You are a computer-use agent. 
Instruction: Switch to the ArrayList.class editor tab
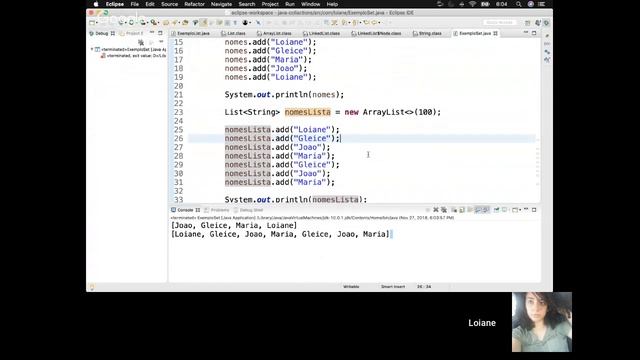click(277, 33)
